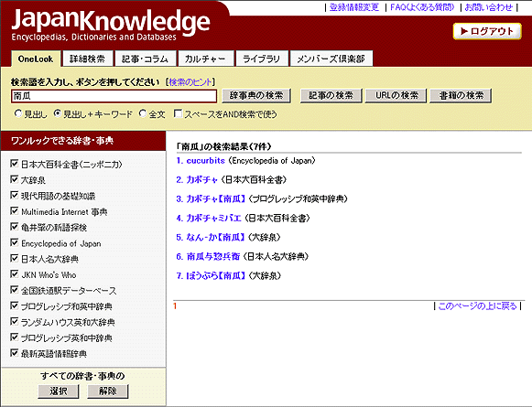532x407 pixels.
Task: Uncheck JKN Who's Who checkbox
Action: point(15,273)
